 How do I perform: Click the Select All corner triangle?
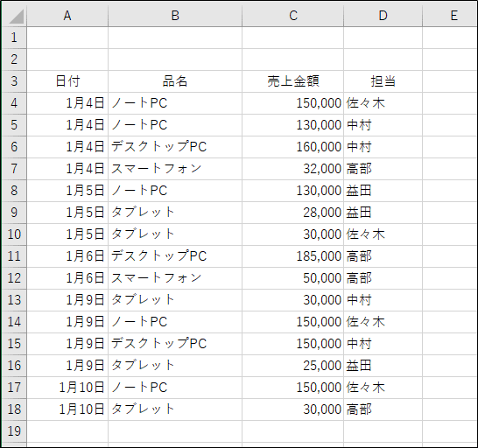coord(15,16)
